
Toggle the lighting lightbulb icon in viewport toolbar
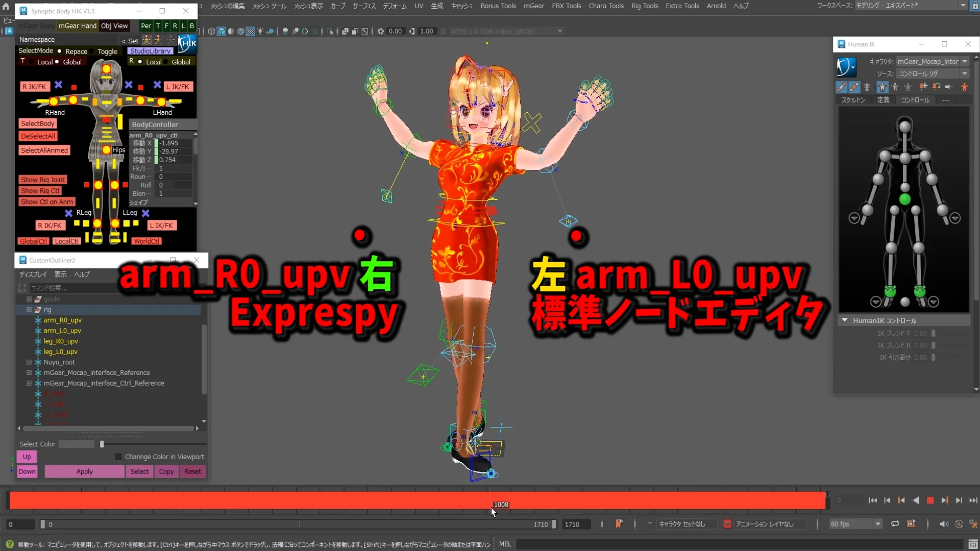[260, 31]
